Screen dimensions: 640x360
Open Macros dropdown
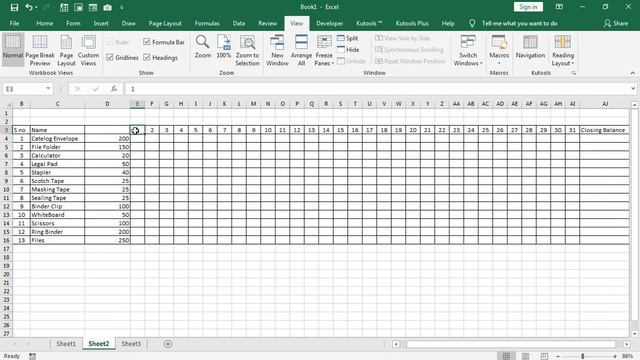499,50
